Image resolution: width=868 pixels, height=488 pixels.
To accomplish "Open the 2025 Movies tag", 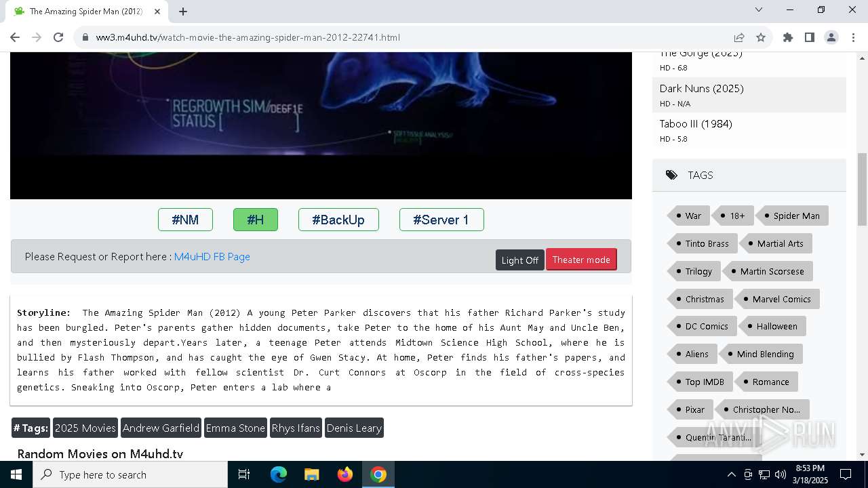I will [x=85, y=428].
